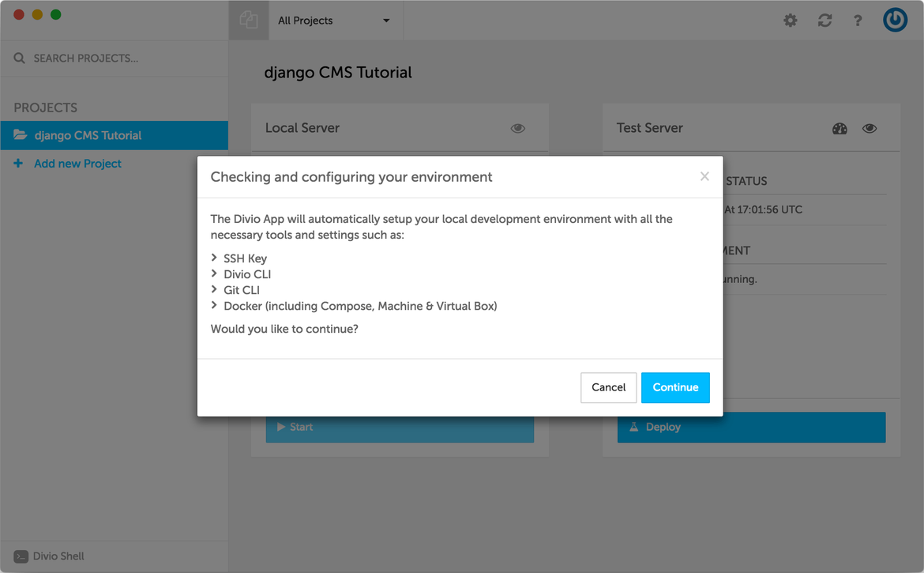Click the plus icon beside Add new Project
This screenshot has width=924, height=573.
(x=18, y=164)
